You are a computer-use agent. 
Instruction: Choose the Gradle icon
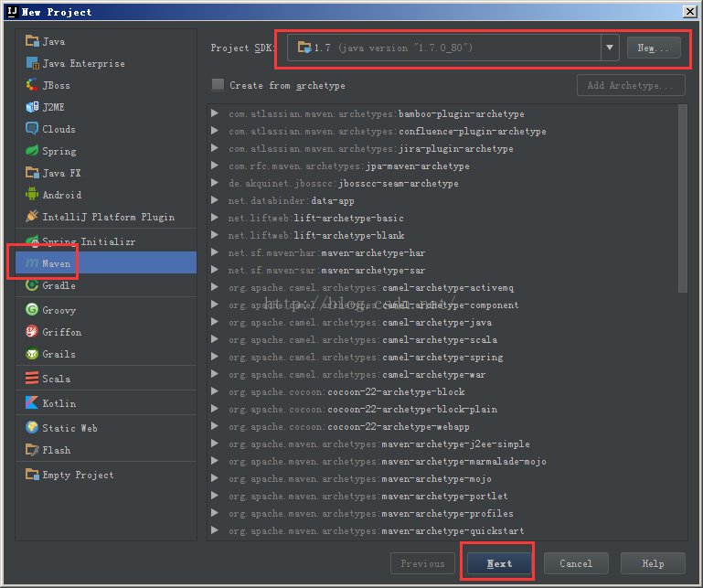32,284
